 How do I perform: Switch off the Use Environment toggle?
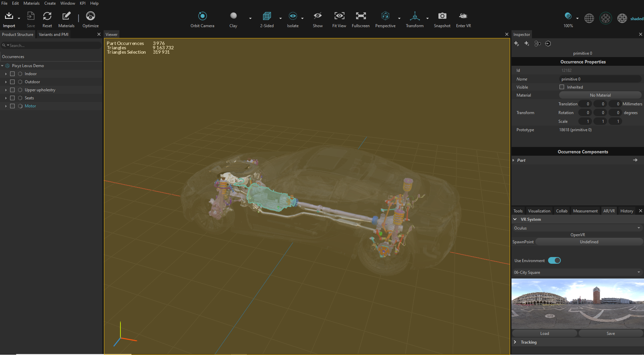[554, 261]
